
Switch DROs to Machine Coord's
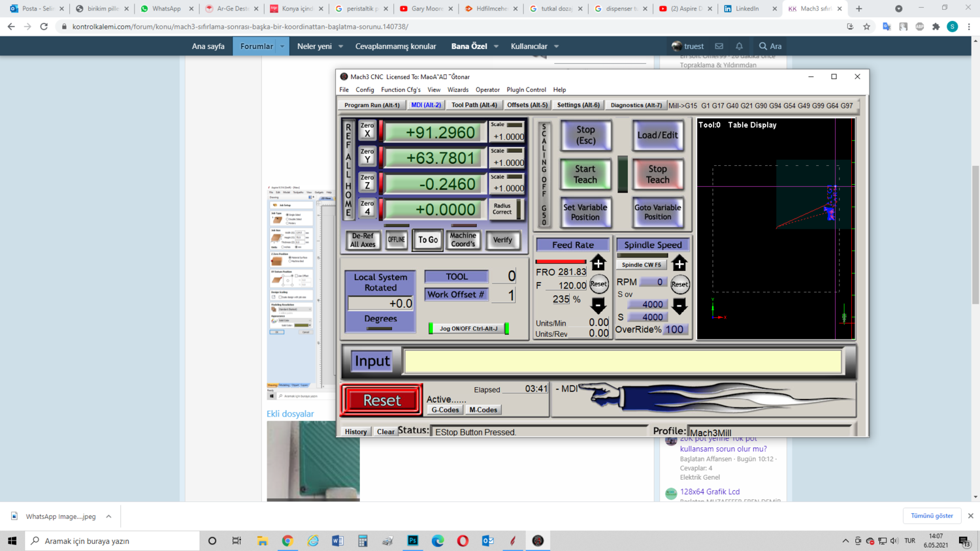point(463,240)
